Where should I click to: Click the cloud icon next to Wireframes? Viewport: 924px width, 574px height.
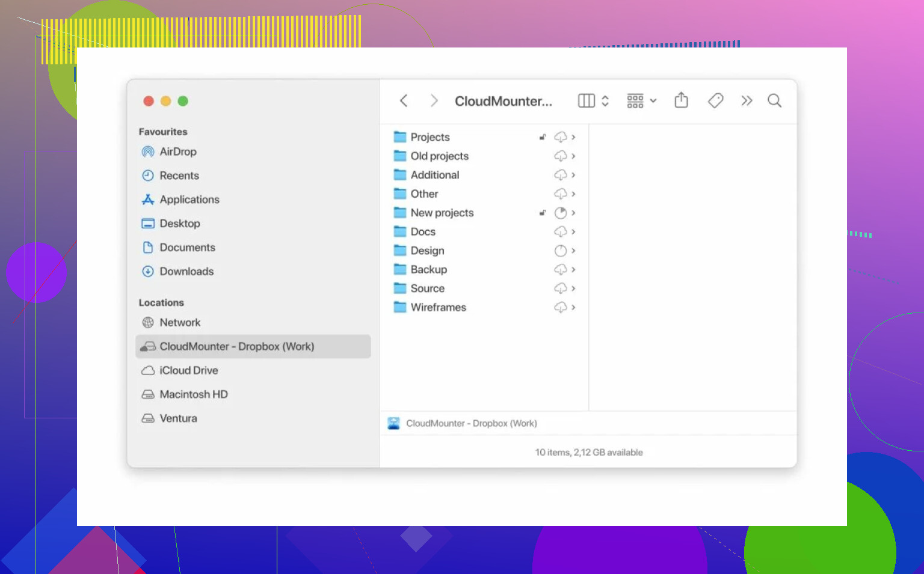pyautogui.click(x=560, y=308)
